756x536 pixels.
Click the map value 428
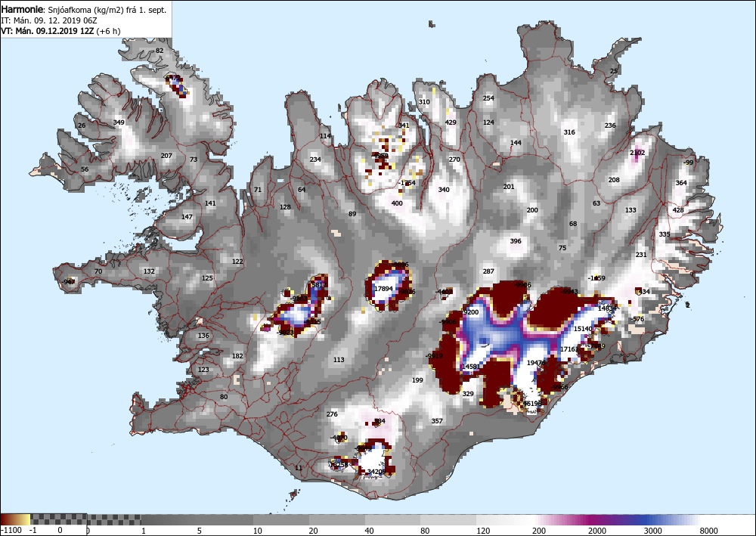[x=678, y=210]
